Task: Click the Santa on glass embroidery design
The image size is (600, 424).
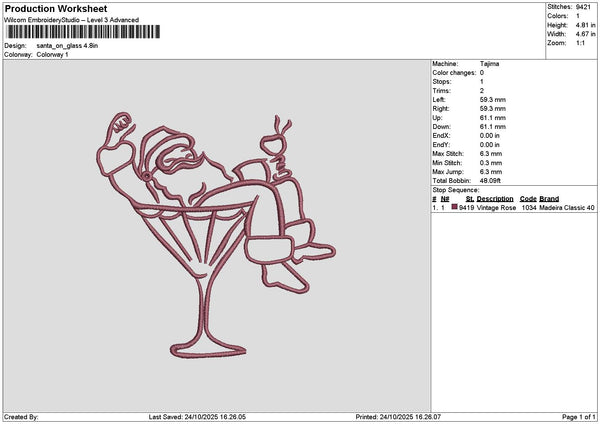Action: (x=216, y=235)
